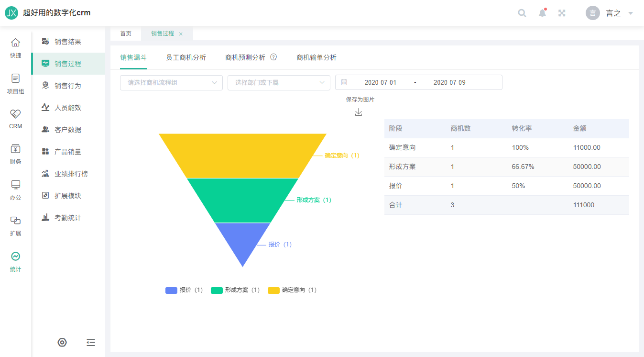Image resolution: width=644 pixels, height=357 pixels.
Task: Open 客户数据 in the side menu
Action: tap(68, 130)
